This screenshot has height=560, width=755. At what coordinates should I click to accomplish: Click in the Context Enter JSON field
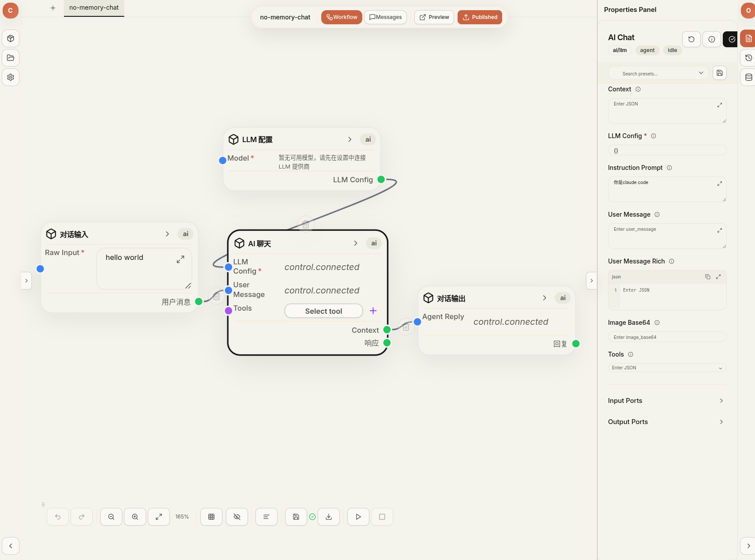click(667, 111)
